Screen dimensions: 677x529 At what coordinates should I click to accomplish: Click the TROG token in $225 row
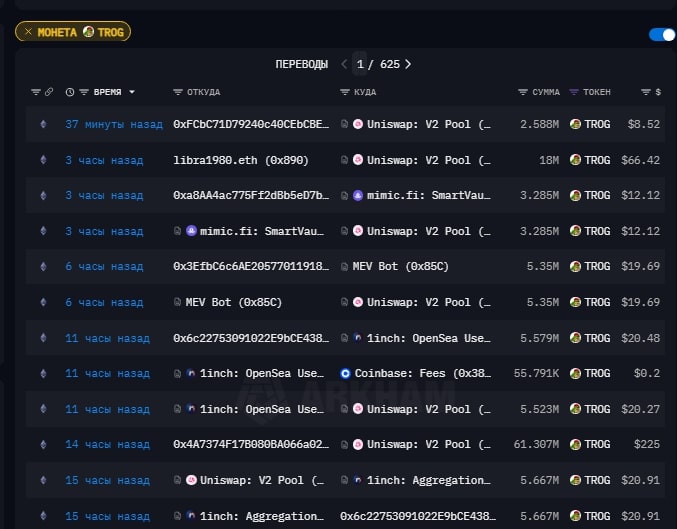(x=590, y=444)
